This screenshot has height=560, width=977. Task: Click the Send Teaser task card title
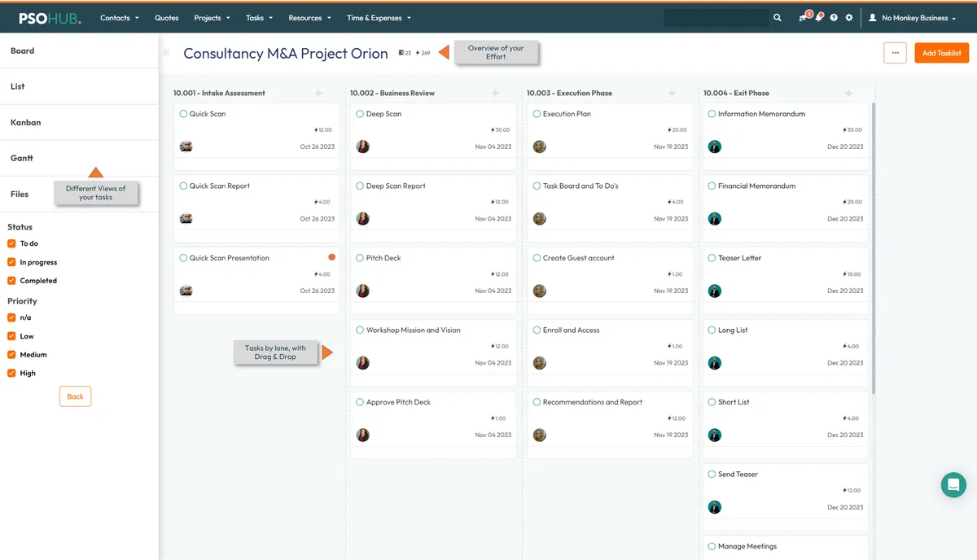point(738,474)
